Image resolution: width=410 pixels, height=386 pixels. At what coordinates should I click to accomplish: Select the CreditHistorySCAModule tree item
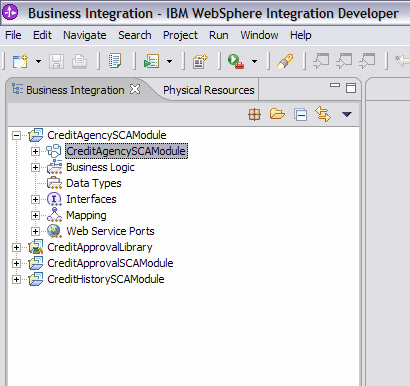(106, 279)
